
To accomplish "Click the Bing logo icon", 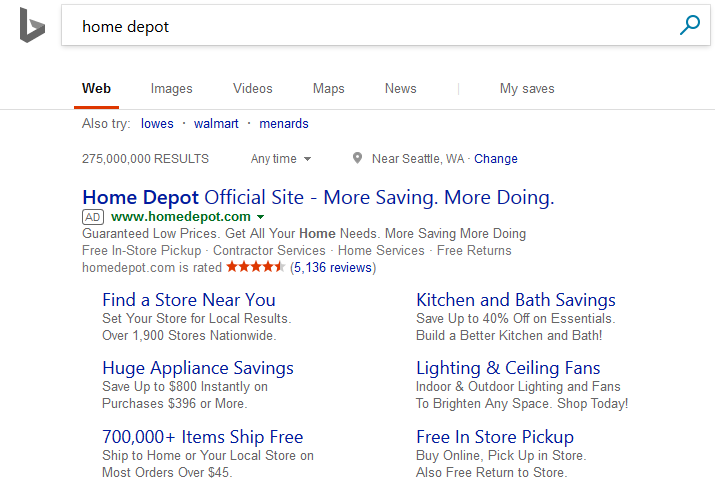I will 31,25.
